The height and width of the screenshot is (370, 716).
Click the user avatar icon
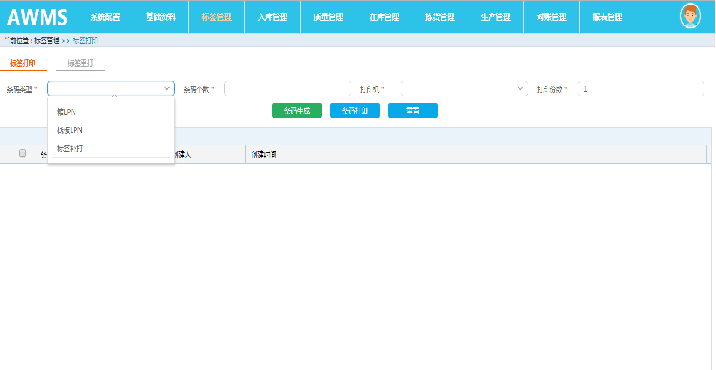point(690,16)
